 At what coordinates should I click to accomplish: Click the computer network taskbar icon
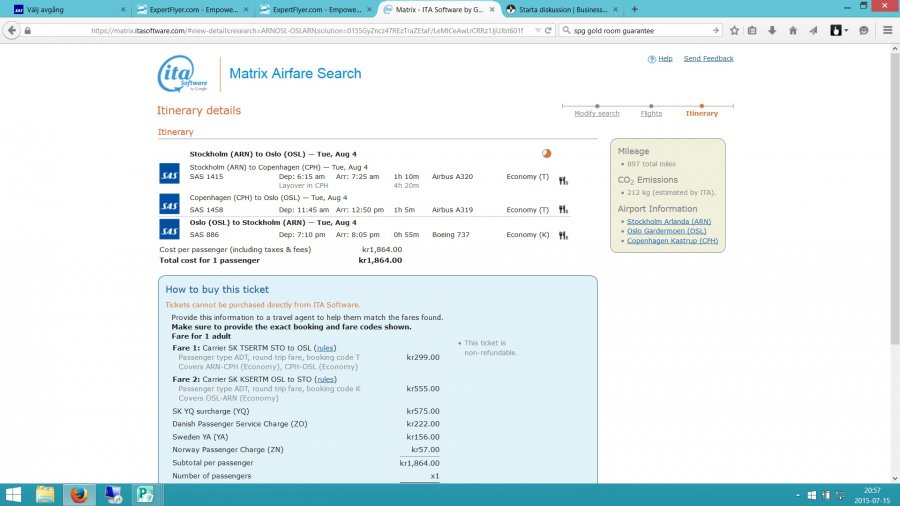[x=112, y=495]
